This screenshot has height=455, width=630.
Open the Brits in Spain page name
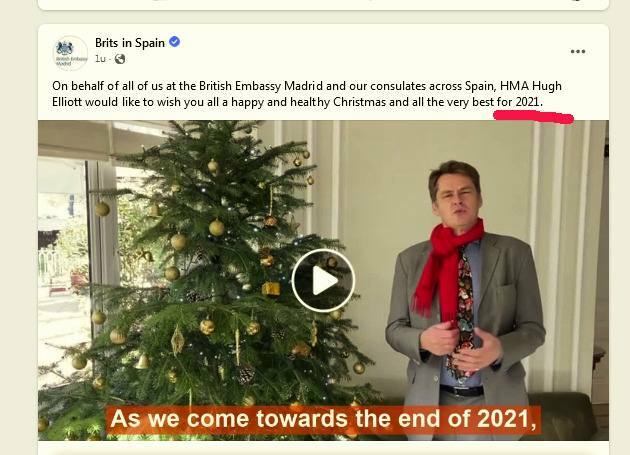point(130,43)
